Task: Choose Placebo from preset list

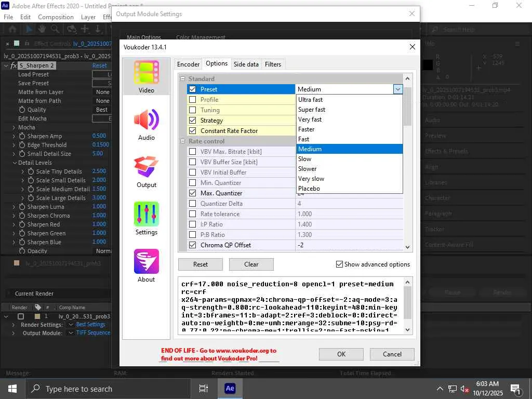Action: click(350, 189)
